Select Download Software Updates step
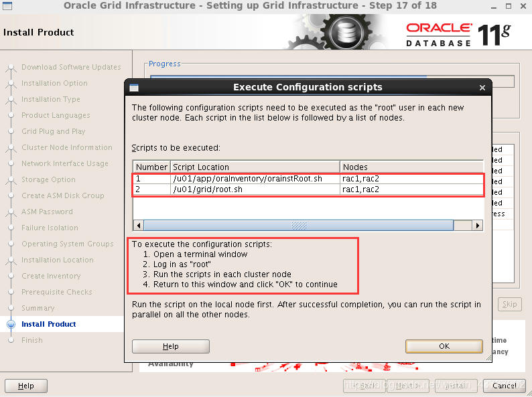532x397 pixels. (71, 67)
